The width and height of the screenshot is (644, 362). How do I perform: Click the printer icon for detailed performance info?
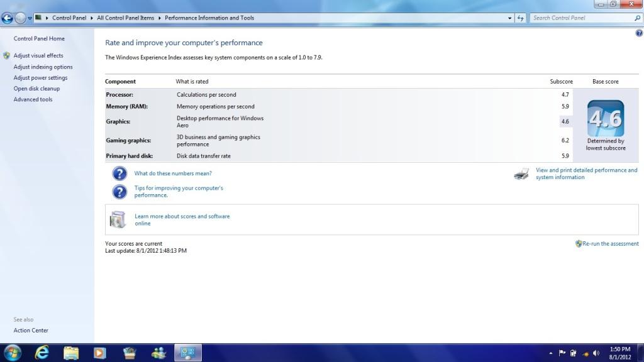[x=521, y=174]
